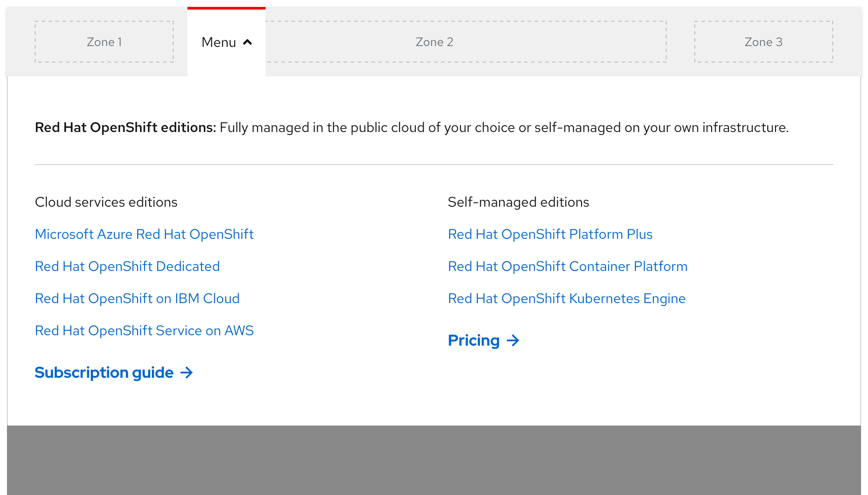Open Red Hat OpenShift Kubernetes Engine page
The width and height of the screenshot is (868, 495).
click(567, 298)
